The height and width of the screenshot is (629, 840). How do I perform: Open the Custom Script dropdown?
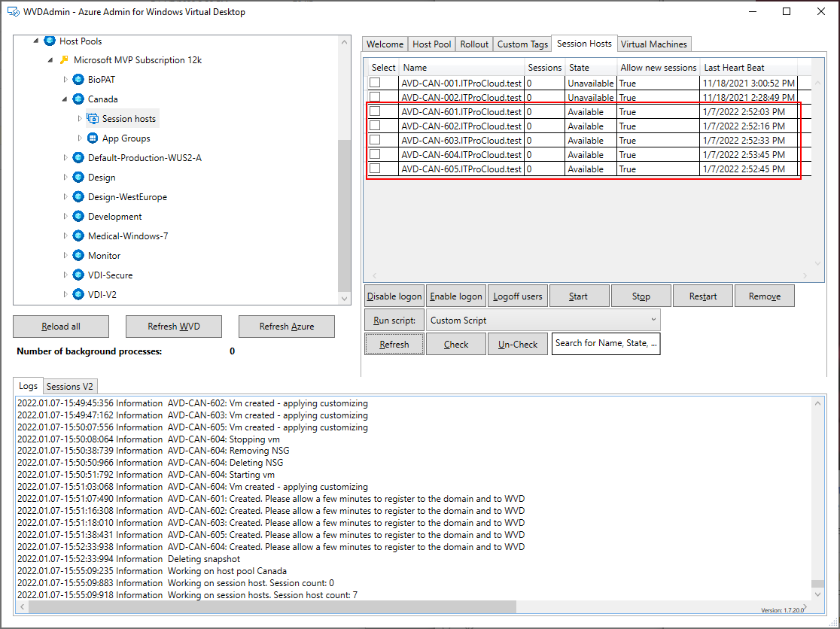(543, 320)
